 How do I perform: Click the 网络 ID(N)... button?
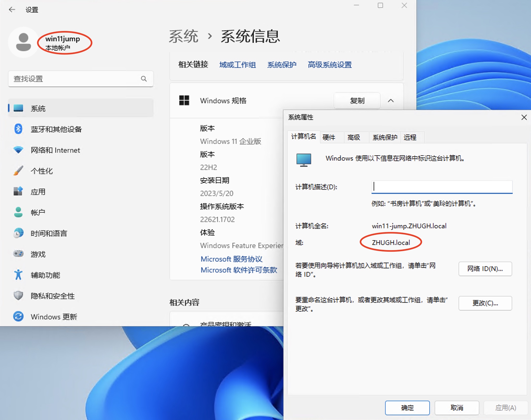coord(485,269)
